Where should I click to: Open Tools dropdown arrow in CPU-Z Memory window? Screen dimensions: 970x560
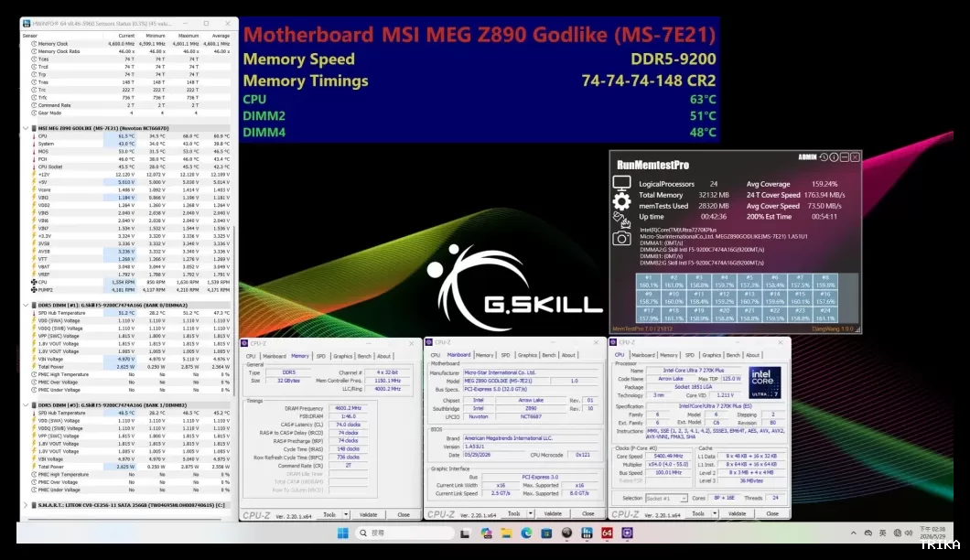(x=346, y=515)
